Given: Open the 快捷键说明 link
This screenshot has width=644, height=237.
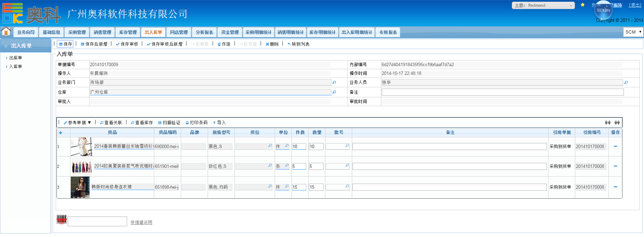Looking at the screenshot, I should [141, 222].
